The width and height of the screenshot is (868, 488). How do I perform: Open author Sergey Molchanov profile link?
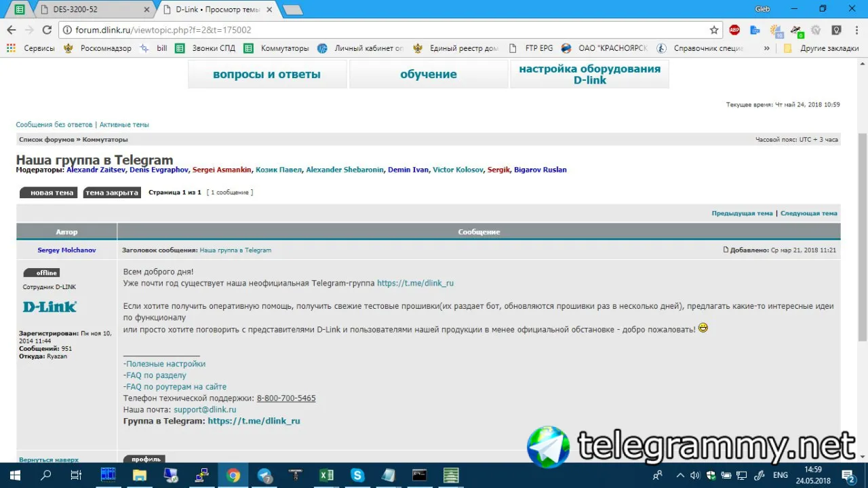point(66,250)
